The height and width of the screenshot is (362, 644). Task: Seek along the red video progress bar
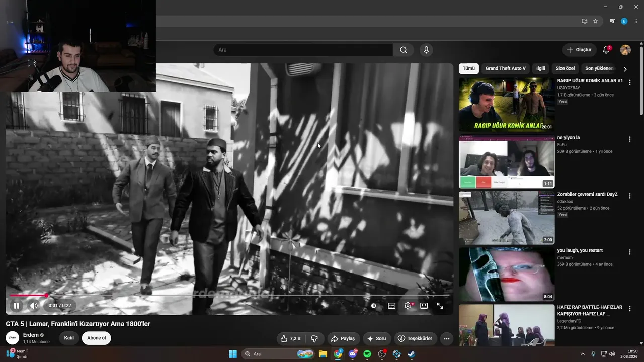tap(229, 295)
